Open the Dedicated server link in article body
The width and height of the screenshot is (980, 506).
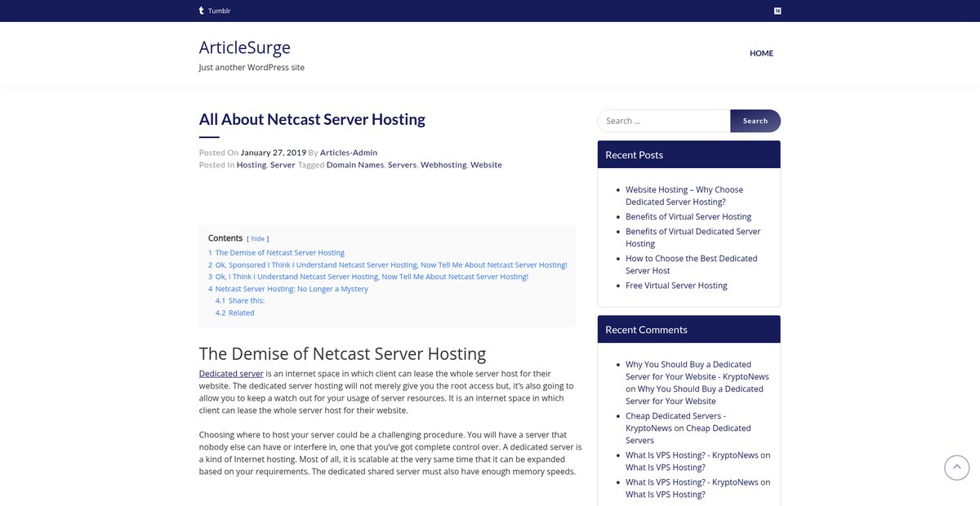231,374
